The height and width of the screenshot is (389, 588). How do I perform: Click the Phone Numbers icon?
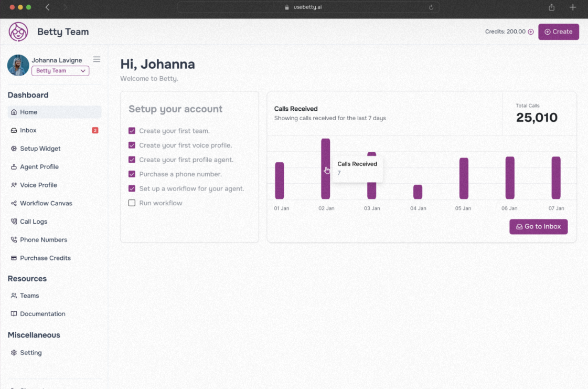14,239
